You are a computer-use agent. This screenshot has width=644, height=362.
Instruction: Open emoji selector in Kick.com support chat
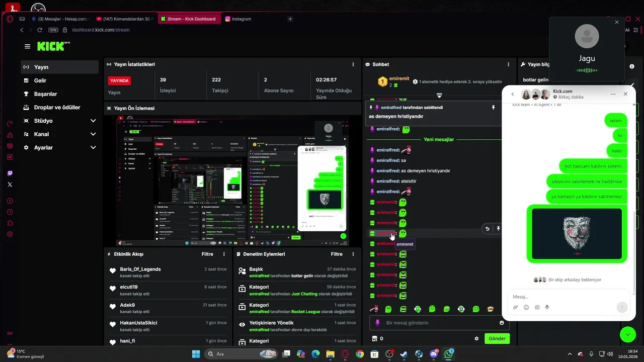526,307
